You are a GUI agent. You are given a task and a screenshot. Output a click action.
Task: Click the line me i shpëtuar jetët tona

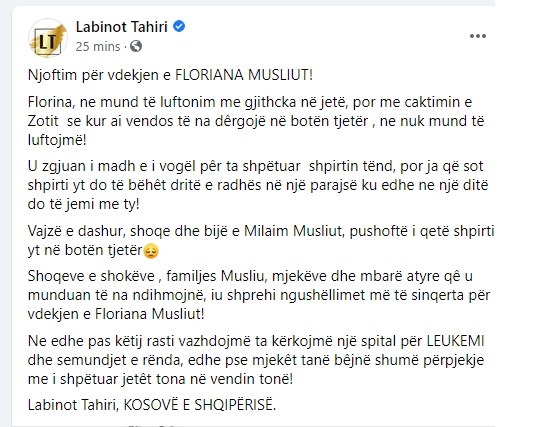coord(160,379)
